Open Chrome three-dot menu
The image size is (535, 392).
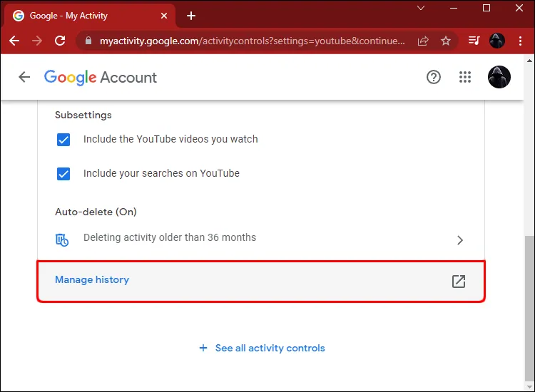tap(520, 41)
